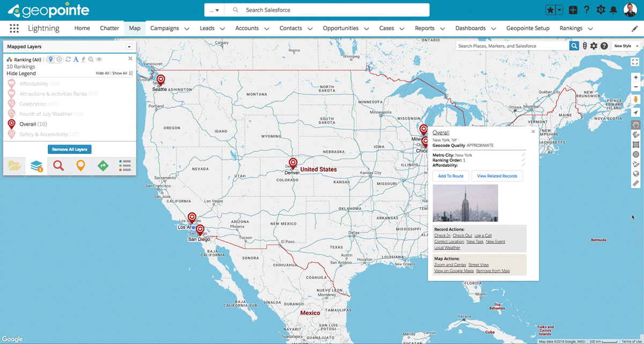Image resolution: width=644 pixels, height=344 pixels.
Task: Open the search scope dropdown
Action: 215,10
